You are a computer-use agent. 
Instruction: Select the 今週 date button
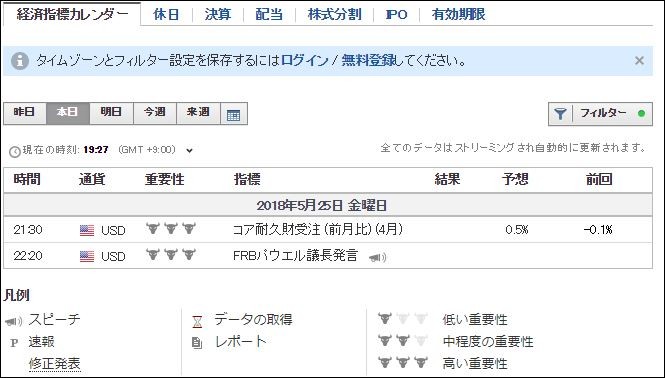[x=155, y=113]
